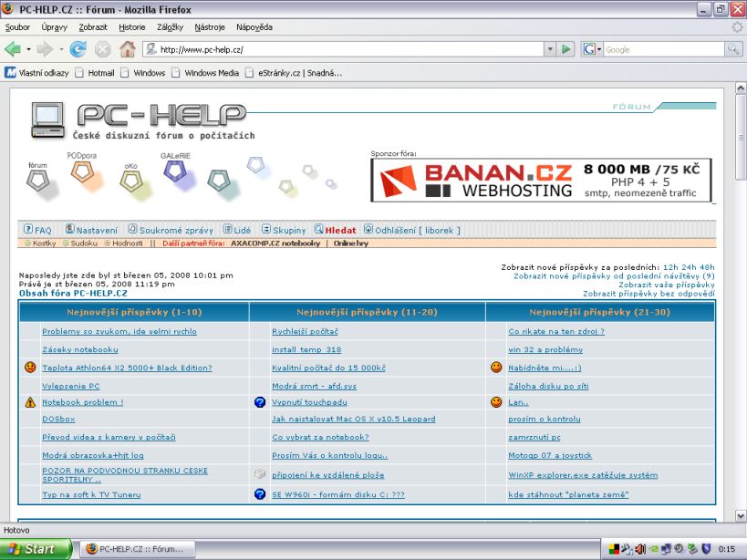Open the Nástroje menu
This screenshot has width=747, height=560.
pyautogui.click(x=210, y=27)
